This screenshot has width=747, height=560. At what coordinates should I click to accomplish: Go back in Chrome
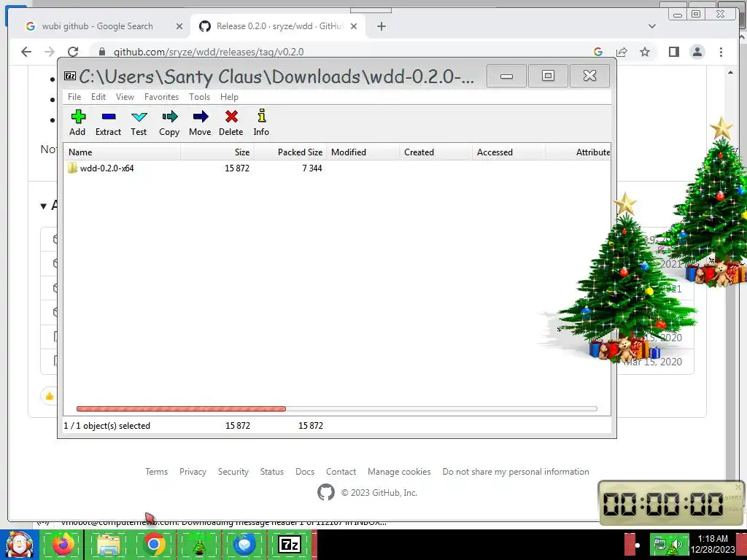pyautogui.click(x=26, y=52)
